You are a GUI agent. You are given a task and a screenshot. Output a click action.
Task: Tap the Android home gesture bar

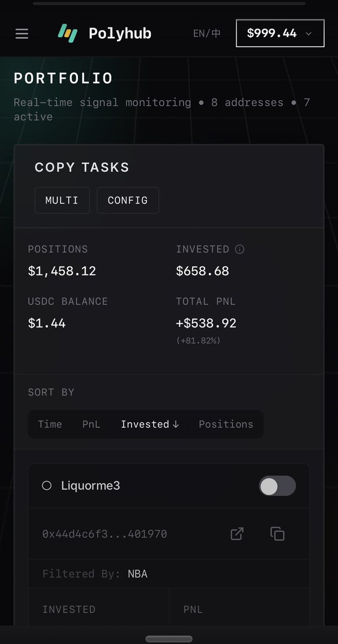pos(169,639)
